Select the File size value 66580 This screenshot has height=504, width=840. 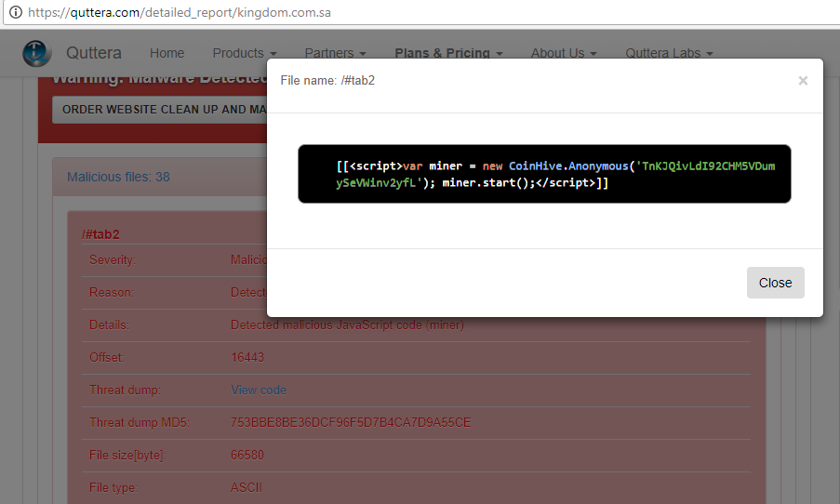[247, 455]
